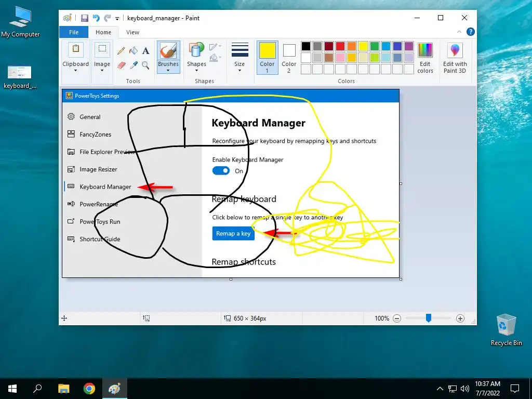Open the Edit colors dialog
This screenshot has width=532, height=399.
[425, 58]
